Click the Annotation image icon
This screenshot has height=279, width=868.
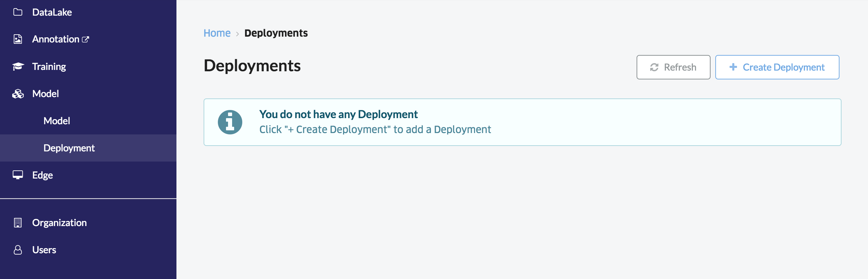pos(18,39)
